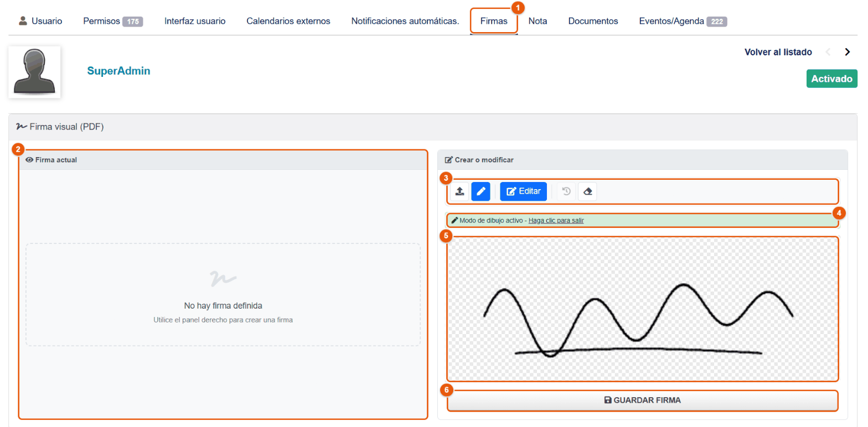The image size is (868, 427).
Task: Toggle the pencil drawing mode button
Action: (x=480, y=191)
